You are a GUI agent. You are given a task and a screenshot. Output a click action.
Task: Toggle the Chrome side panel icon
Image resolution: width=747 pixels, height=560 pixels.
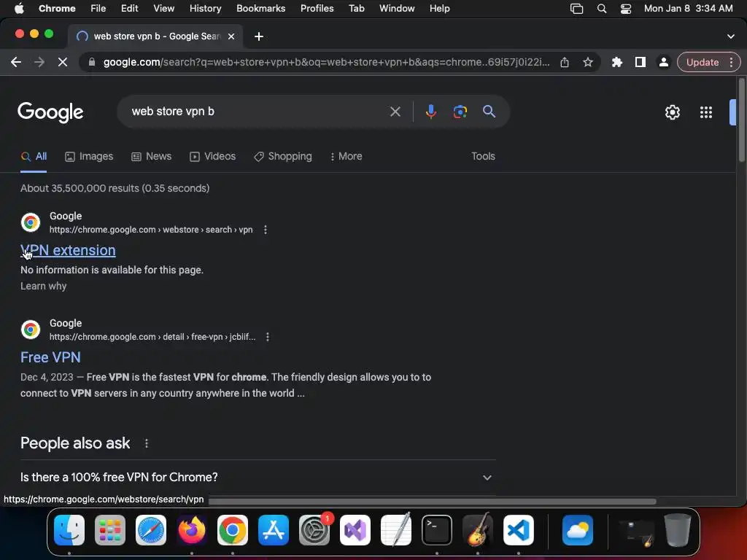[640, 62]
